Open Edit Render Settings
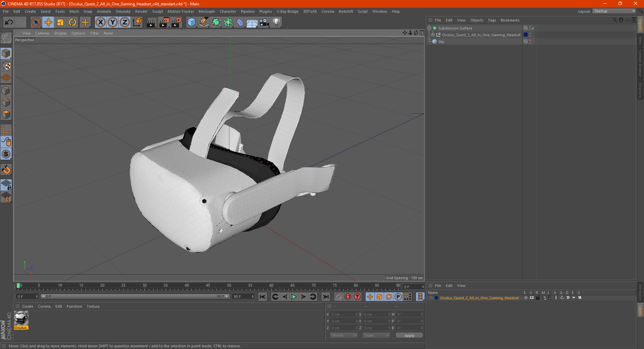Screen dimensions: 644x349 point(176,22)
